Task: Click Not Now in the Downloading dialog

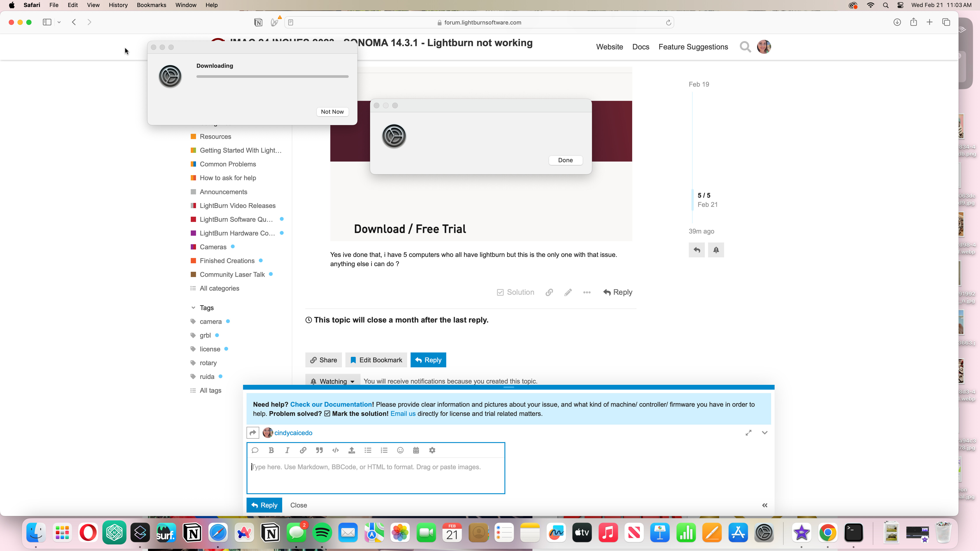Action: click(332, 112)
